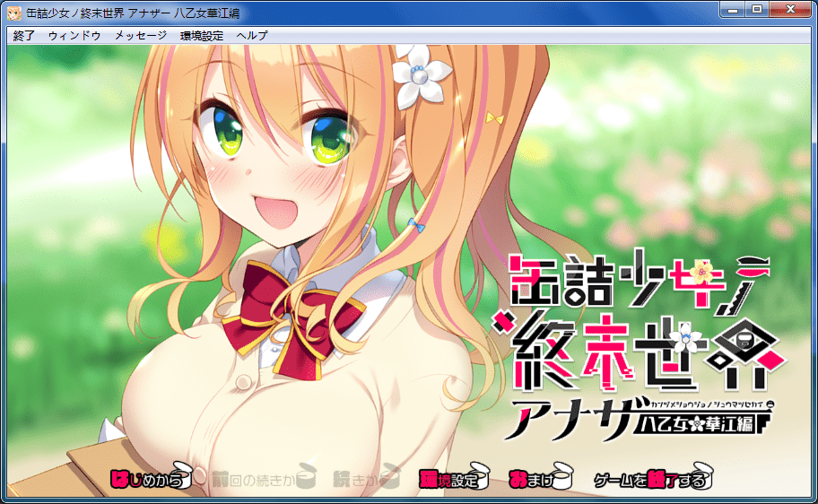Click the can icon beside おまけ
Viewport: 818px width, 504px height.
[x=563, y=479]
